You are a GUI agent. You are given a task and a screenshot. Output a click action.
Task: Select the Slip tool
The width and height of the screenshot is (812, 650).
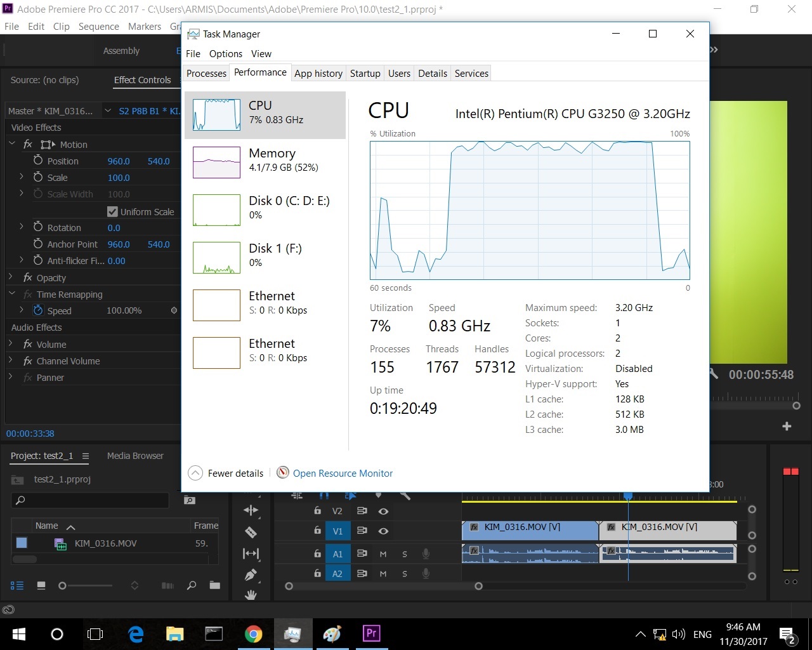[251, 554]
